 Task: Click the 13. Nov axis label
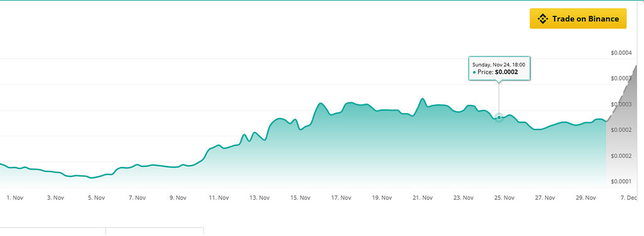pos(259,198)
